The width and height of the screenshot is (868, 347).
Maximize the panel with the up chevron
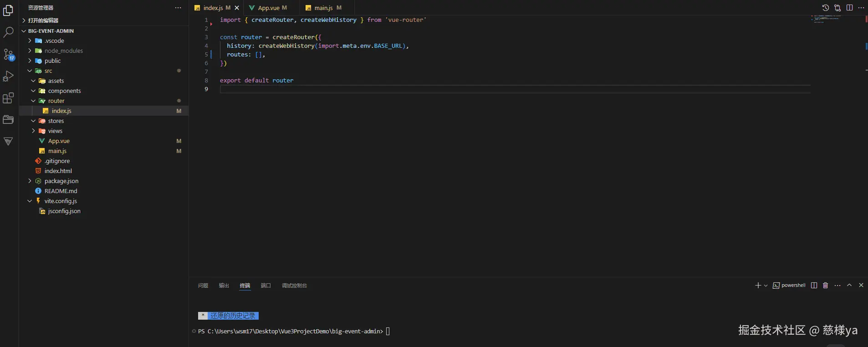pos(849,285)
